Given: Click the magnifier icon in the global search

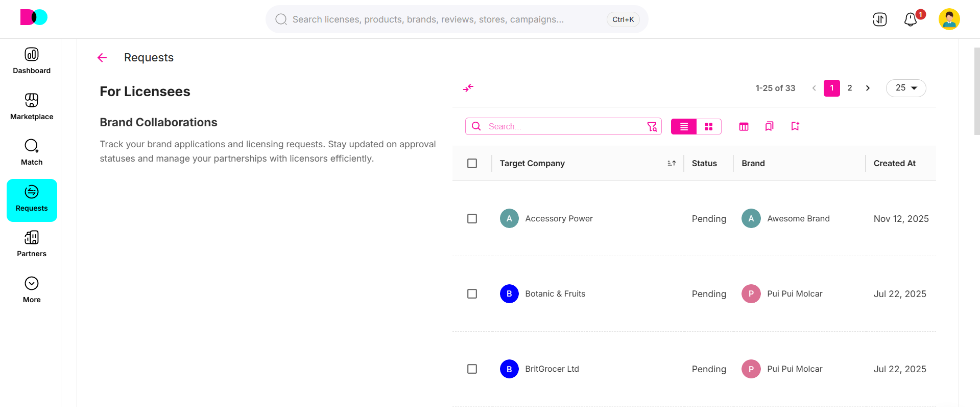Looking at the screenshot, I should point(281,19).
